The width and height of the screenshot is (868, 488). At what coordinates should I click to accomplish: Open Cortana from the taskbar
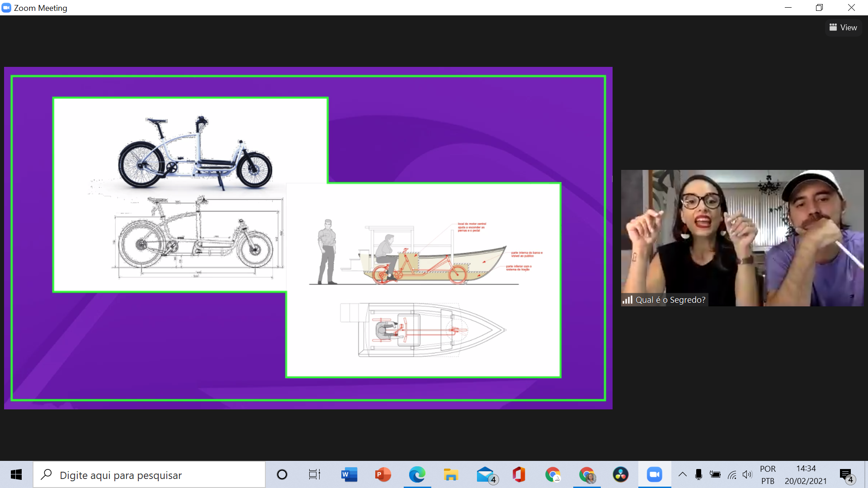[282, 474]
